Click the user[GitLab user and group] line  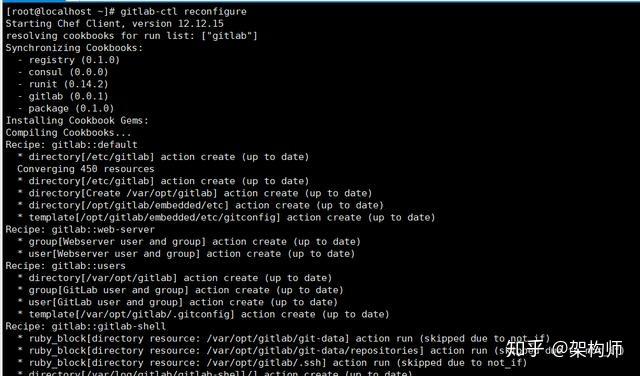178,303
